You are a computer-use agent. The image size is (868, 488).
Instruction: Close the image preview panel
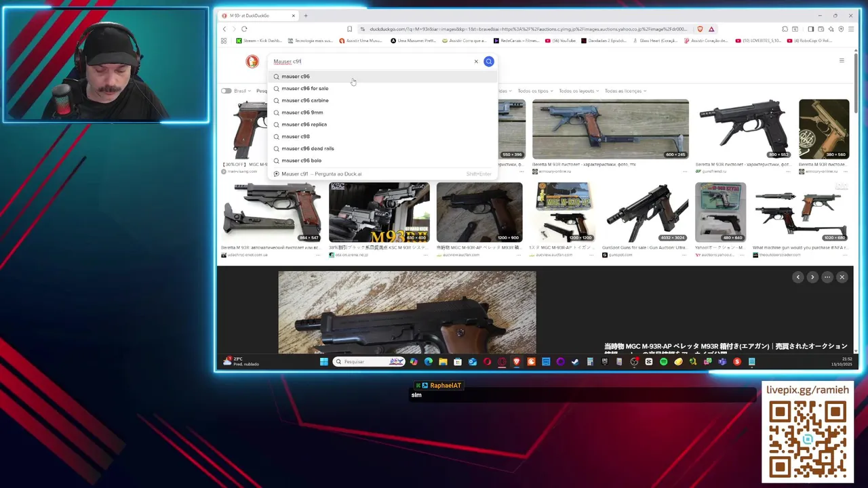click(x=842, y=277)
